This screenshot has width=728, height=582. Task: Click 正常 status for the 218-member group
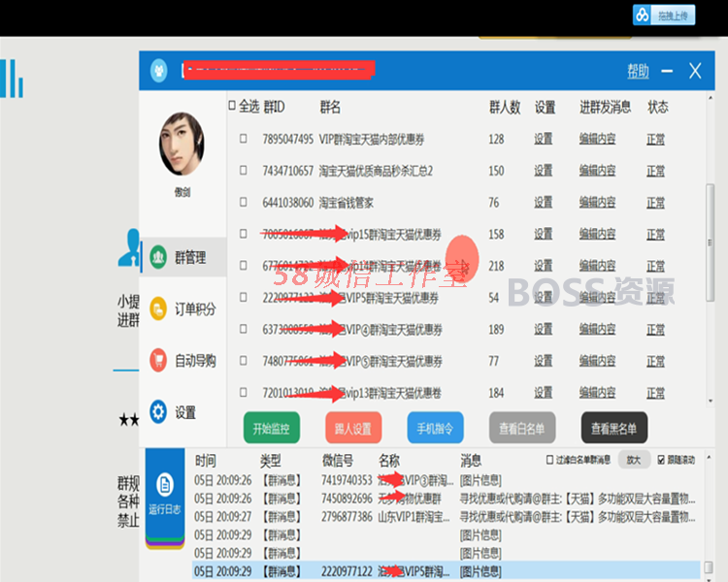click(x=655, y=266)
